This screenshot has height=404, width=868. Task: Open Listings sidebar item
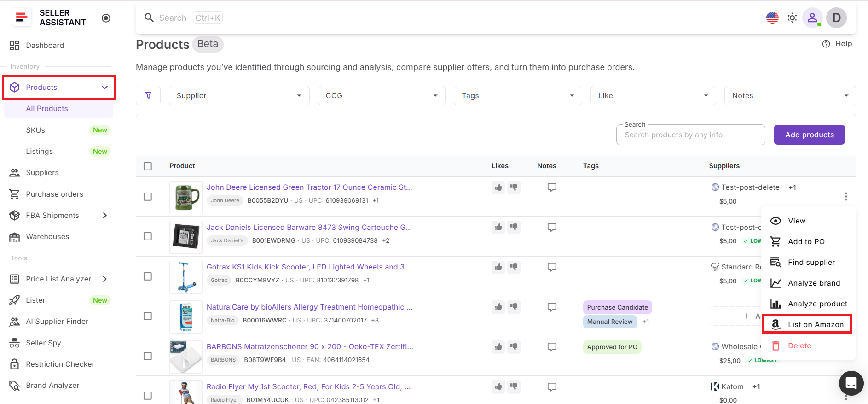(x=40, y=151)
